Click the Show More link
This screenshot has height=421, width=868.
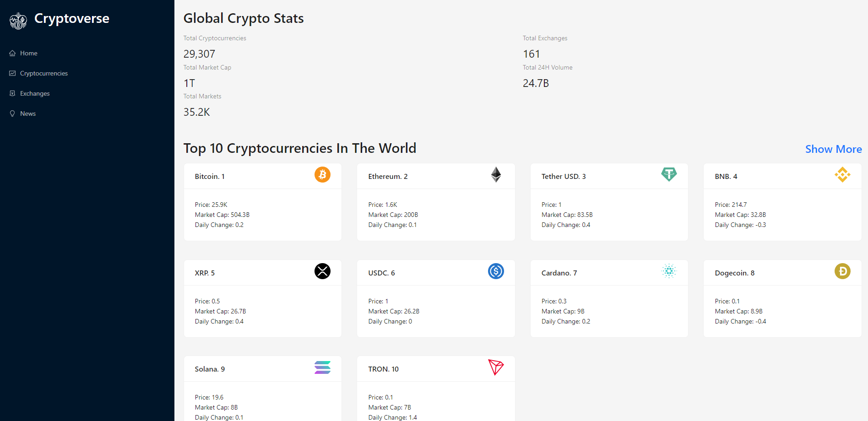tap(833, 149)
